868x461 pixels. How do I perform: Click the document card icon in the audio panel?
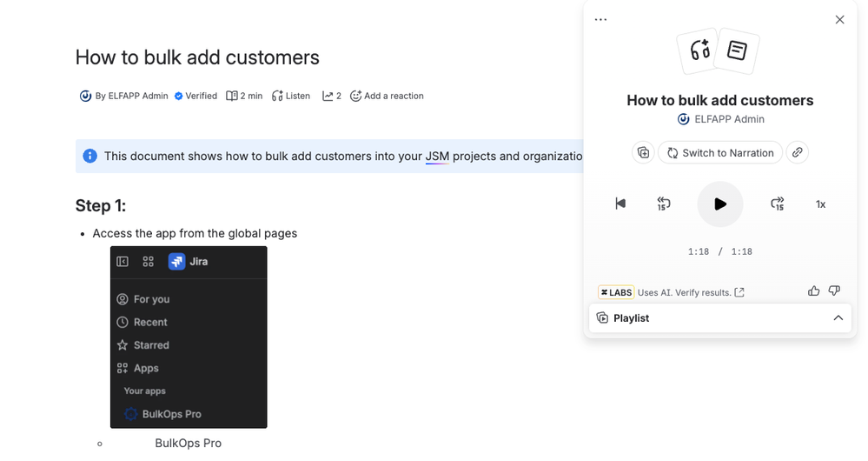(x=737, y=50)
